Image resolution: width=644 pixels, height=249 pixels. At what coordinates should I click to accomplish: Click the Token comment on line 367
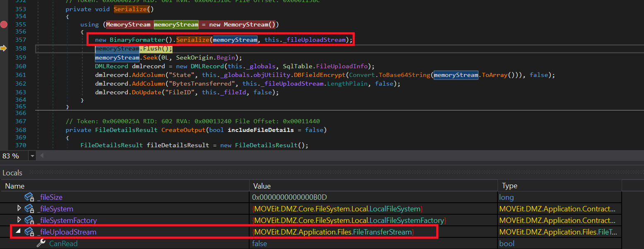coord(193,121)
